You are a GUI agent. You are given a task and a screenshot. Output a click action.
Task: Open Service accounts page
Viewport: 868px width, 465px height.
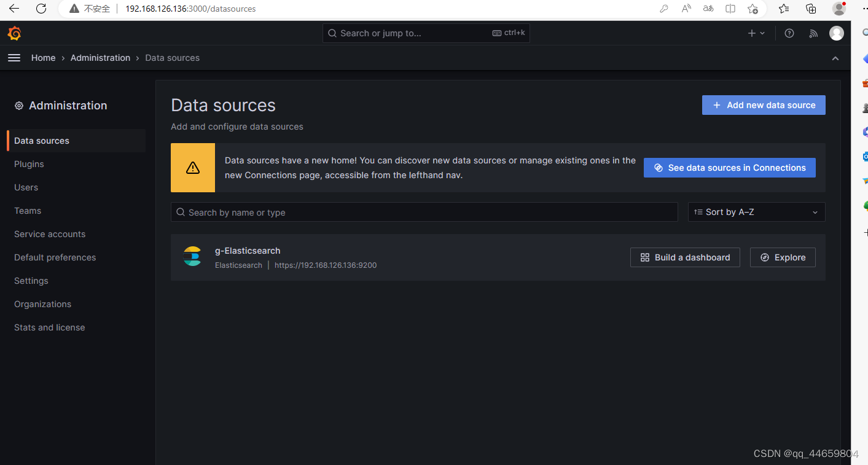50,234
